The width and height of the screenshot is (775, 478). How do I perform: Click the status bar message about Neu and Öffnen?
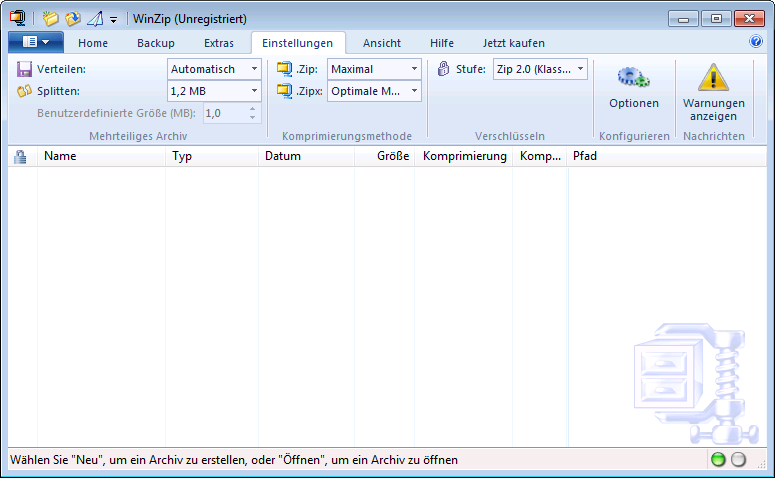click(x=234, y=460)
